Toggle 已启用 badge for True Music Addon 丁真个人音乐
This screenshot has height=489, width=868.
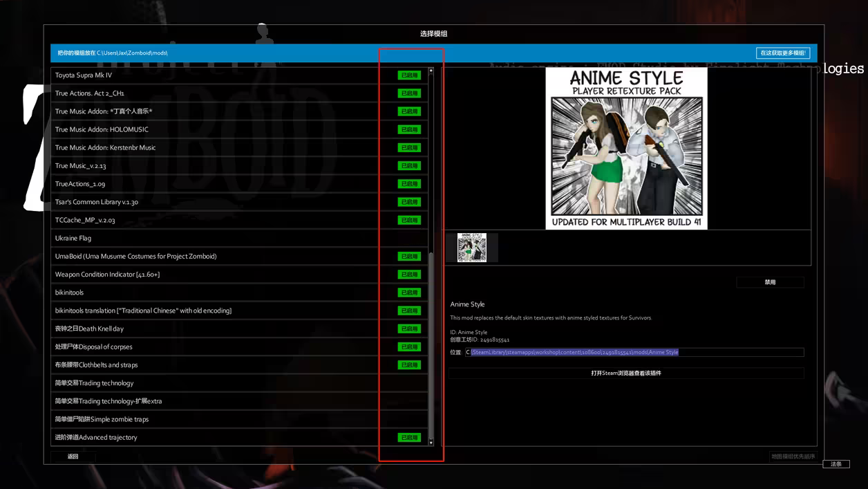pos(409,111)
